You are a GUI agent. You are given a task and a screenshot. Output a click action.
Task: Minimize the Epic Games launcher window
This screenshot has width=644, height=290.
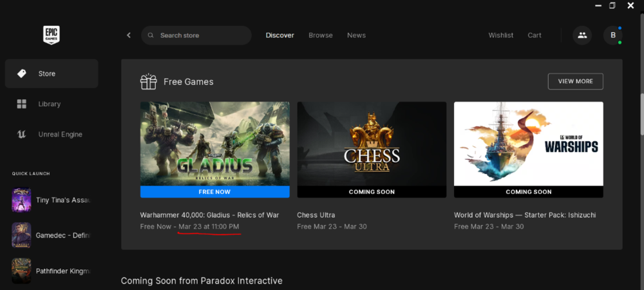599,6
